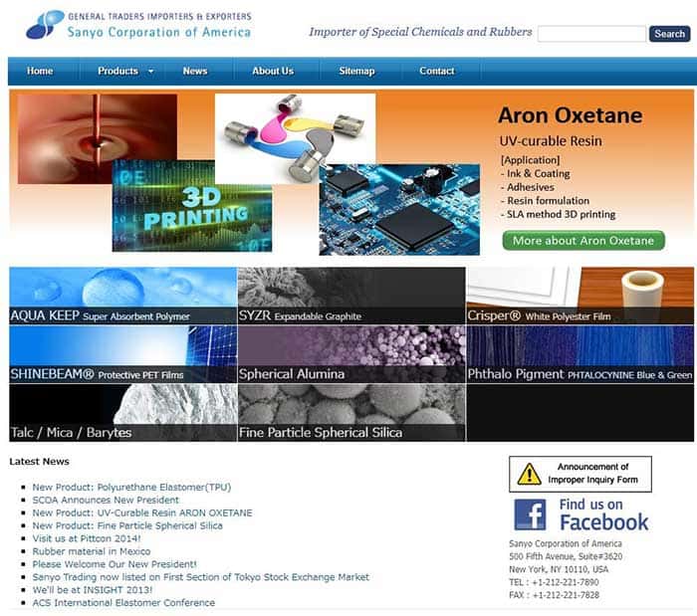Viewport: 697px width, 616px height.
Task: Select the Aron Oxetane banner heading
Action: [x=571, y=115]
